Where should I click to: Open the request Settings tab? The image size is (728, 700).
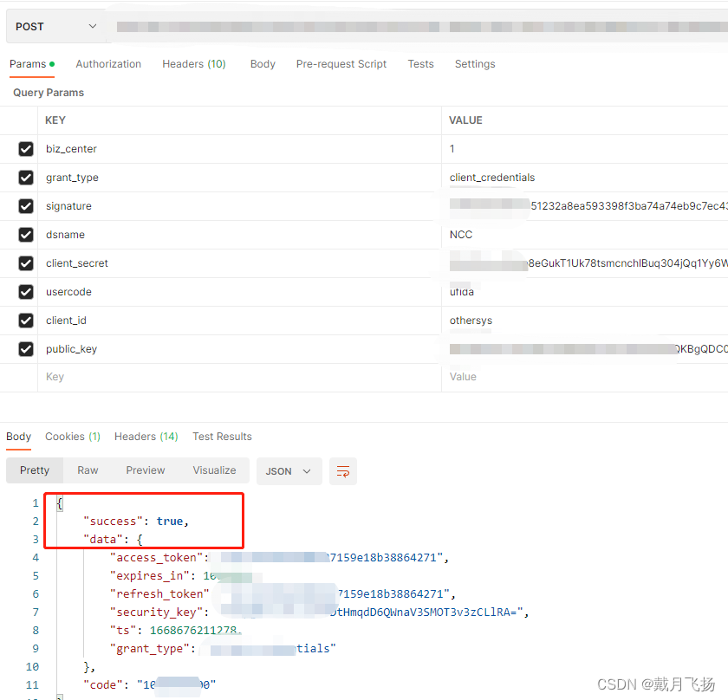pyautogui.click(x=475, y=63)
